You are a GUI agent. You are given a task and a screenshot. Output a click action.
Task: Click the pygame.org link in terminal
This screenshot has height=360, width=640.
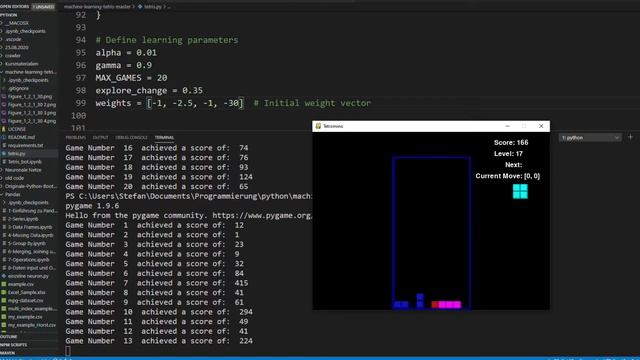(x=262, y=216)
